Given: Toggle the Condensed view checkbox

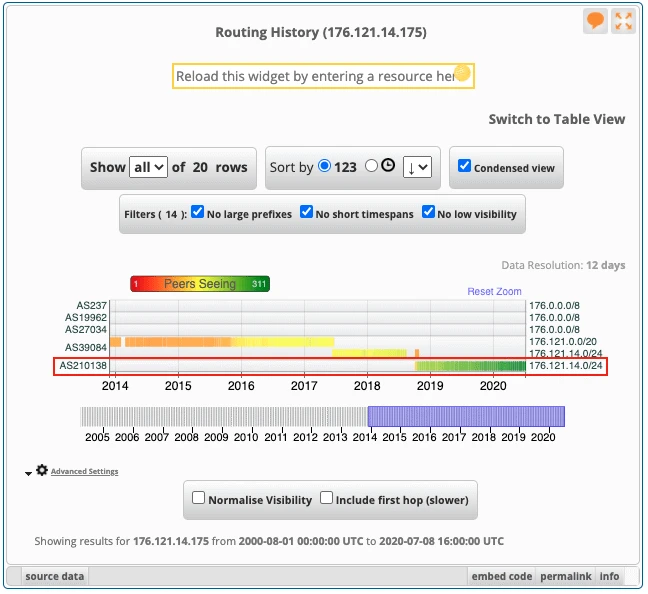Looking at the screenshot, I should click(464, 166).
